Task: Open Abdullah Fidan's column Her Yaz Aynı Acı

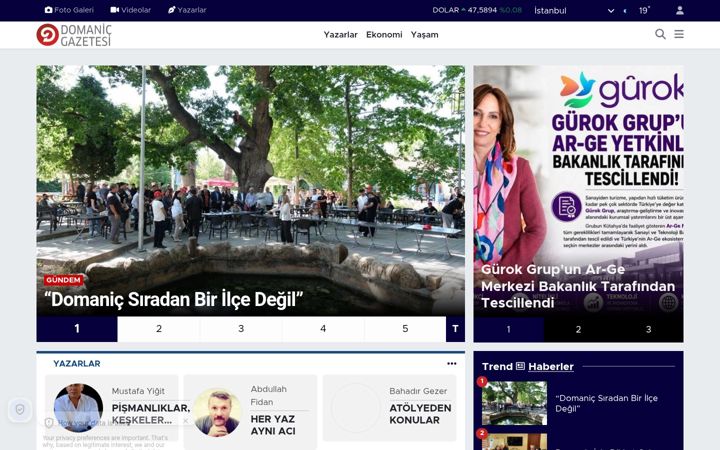Action: 273,425
